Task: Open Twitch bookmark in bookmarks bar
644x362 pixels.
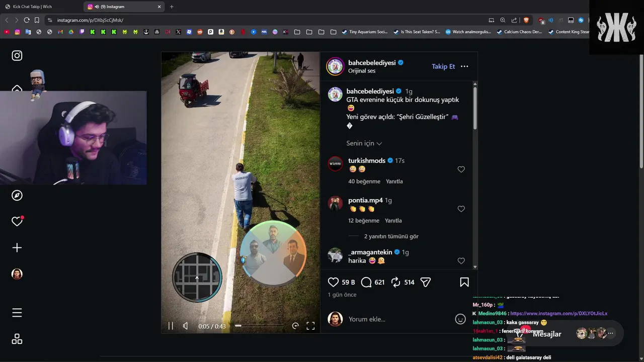Action: tap(82, 32)
